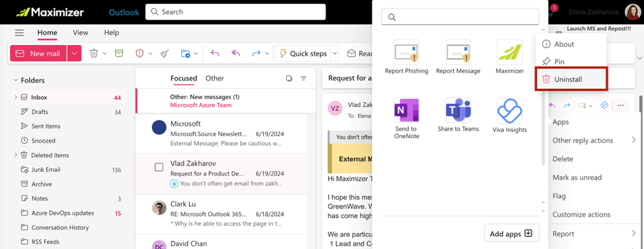644x249 pixels.
Task: Select Other reply actions menu item
Action: pos(594,141)
